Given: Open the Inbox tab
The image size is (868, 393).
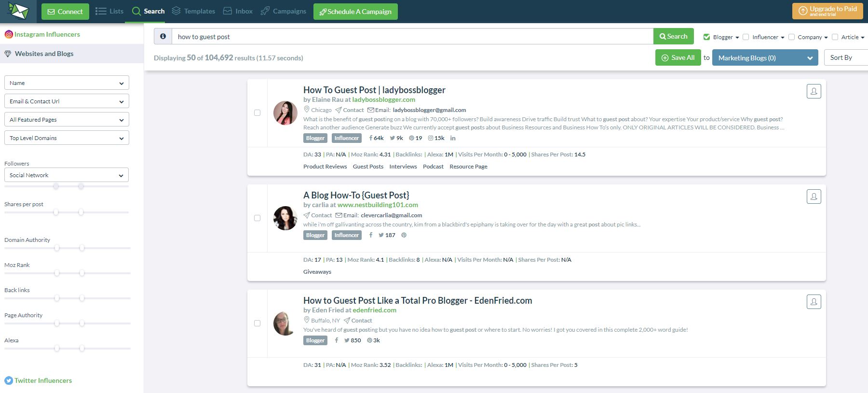Looking at the screenshot, I should 238,11.
